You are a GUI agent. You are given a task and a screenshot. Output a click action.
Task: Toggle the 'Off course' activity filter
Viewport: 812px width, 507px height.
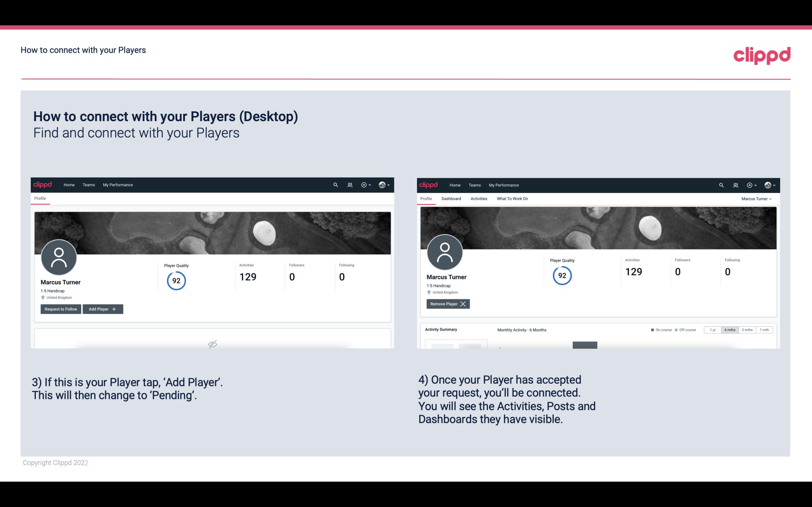pos(685,329)
